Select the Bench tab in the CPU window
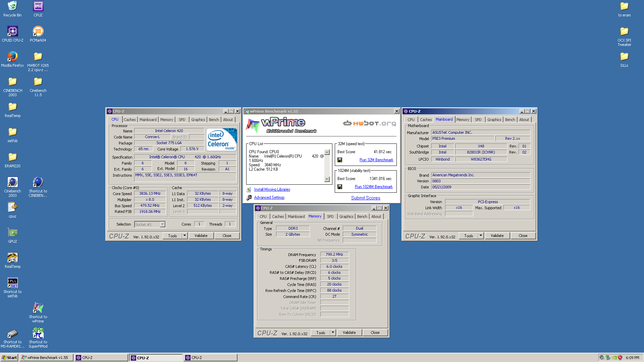Screen dimensions: 644x362 214,120
